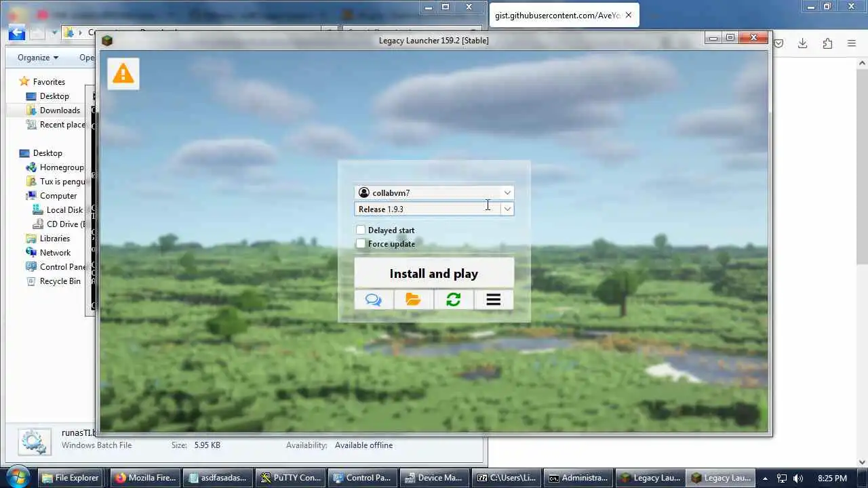Open the chat support speech-bubble icon
The image size is (868, 488).
point(374,300)
